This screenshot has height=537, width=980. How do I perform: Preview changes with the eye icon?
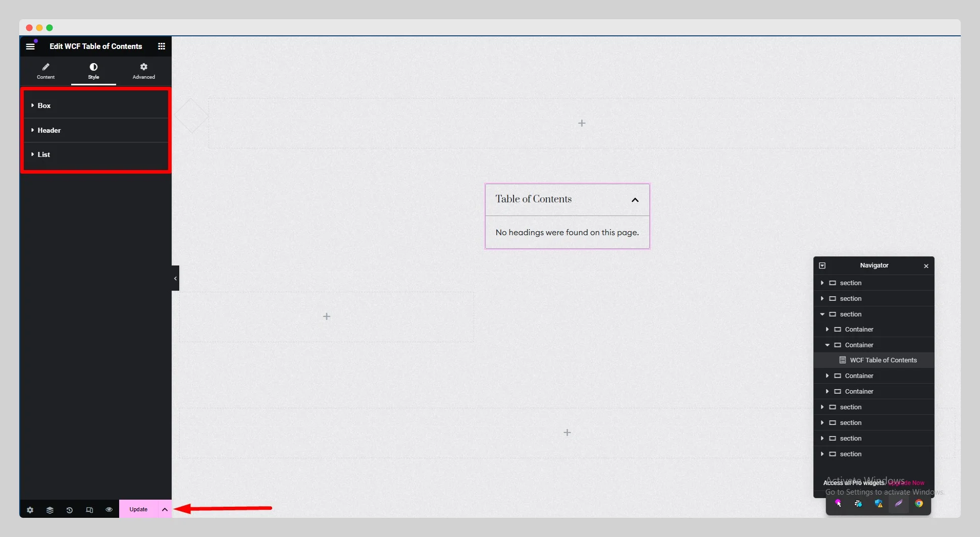109,510
